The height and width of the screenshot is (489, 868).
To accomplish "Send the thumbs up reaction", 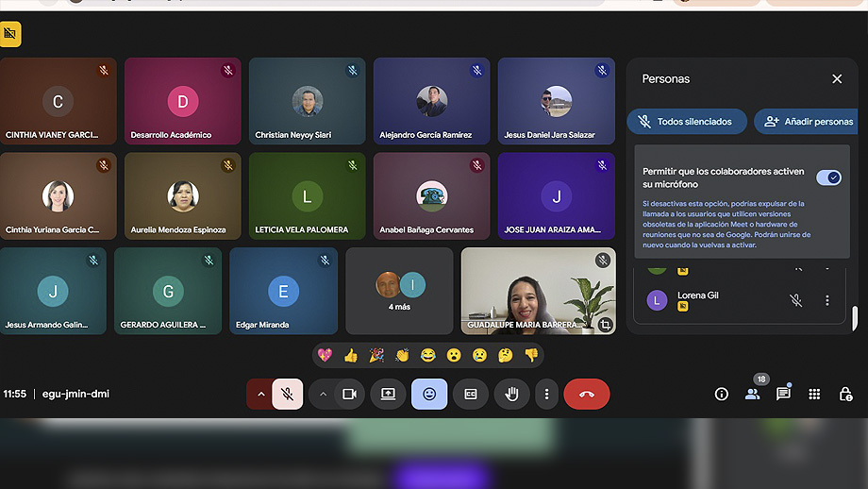I will point(351,355).
